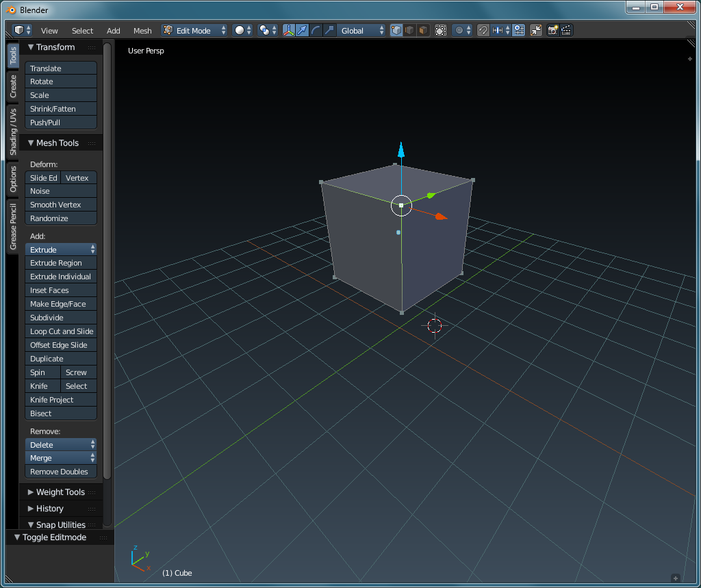
Task: Click the Knife Project button
Action: [x=61, y=400]
